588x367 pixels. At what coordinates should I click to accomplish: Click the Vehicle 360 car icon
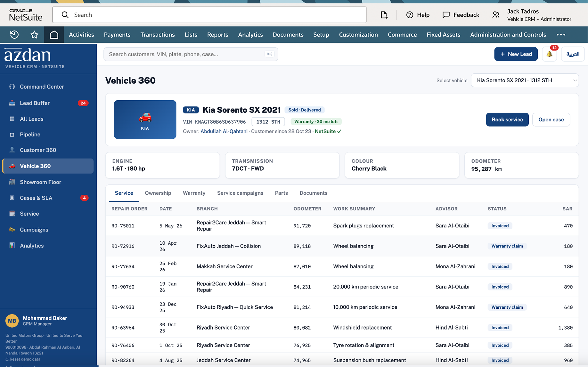pos(12,166)
